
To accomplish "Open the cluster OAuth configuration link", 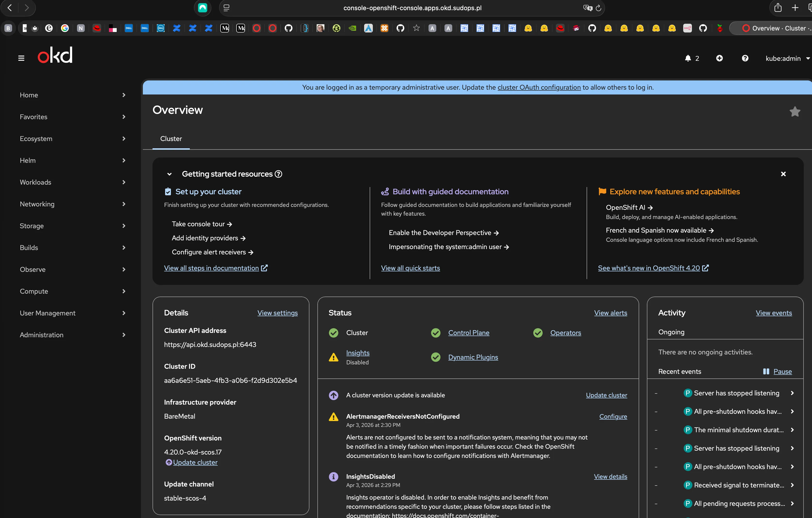I will click(539, 87).
